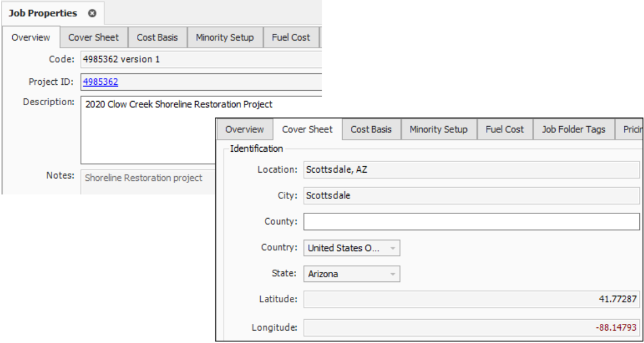Image resolution: width=644 pixels, height=343 pixels.
Task: Switch to the Job Folder Tags tab
Action: (x=573, y=130)
